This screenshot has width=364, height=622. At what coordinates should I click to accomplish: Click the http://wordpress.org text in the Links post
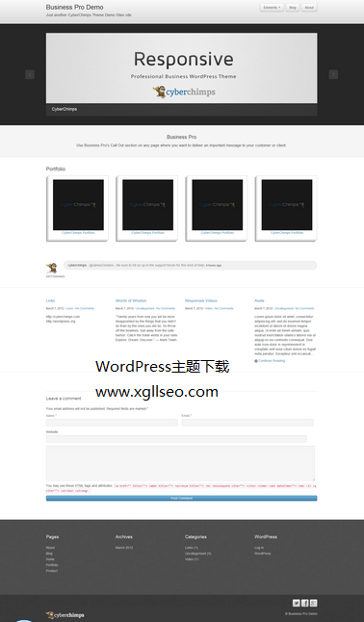point(61,322)
